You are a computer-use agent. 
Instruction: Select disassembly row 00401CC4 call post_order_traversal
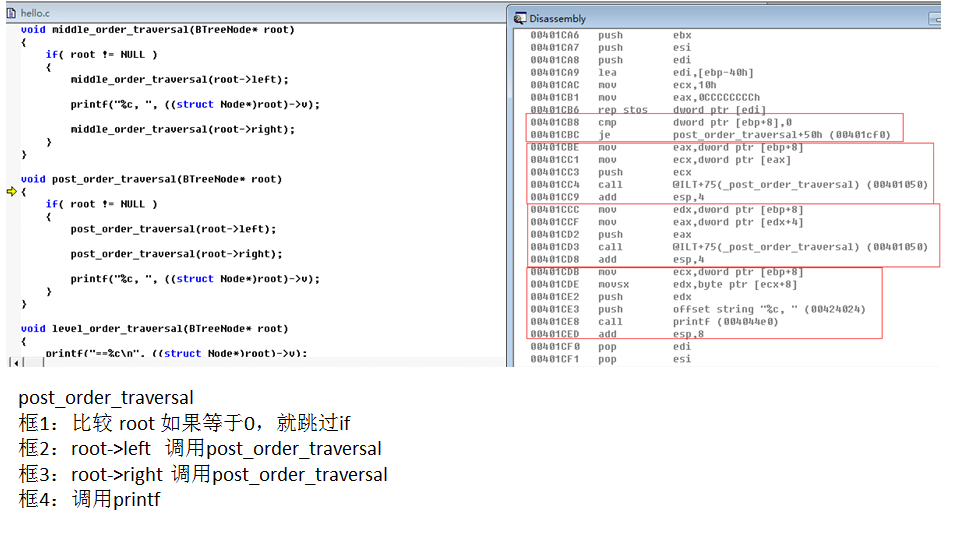click(x=729, y=185)
